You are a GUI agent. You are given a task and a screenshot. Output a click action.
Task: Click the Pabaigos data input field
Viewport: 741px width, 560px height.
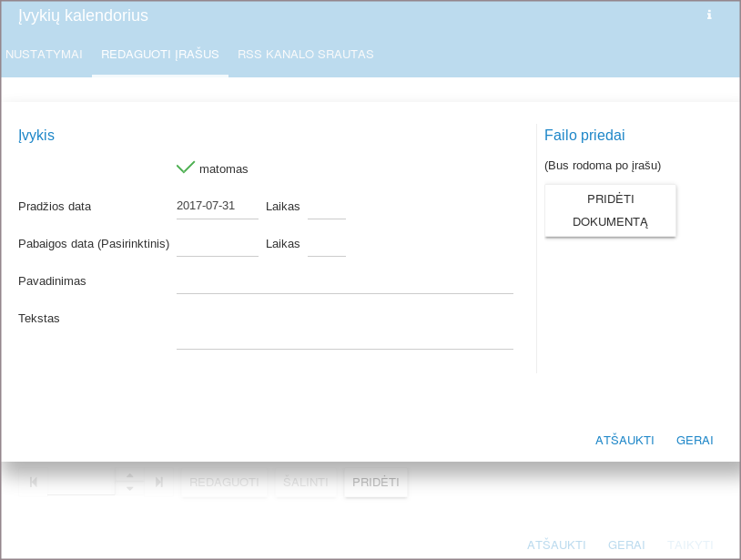217,244
